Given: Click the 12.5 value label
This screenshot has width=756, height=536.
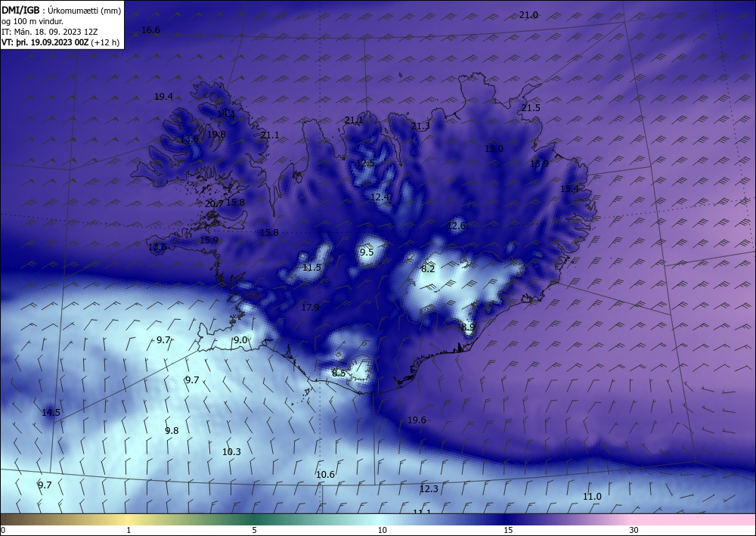Looking at the screenshot, I should point(365,163).
